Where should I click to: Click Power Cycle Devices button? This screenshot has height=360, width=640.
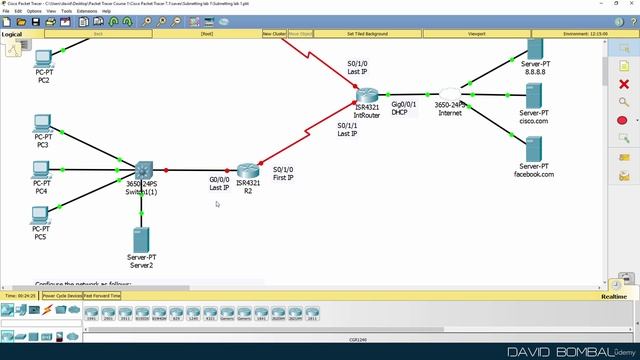[62, 296]
